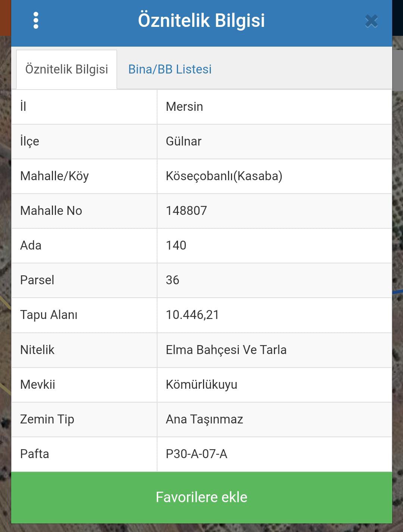Click the Öznitelik Bilgisi header title
The height and width of the screenshot is (532, 403).
coord(201,20)
